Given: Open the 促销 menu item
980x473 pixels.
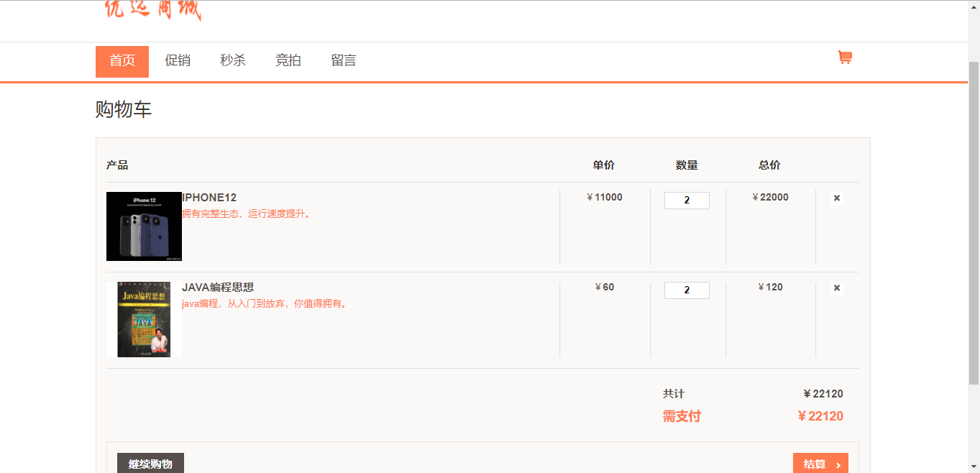Looking at the screenshot, I should click(x=178, y=61).
